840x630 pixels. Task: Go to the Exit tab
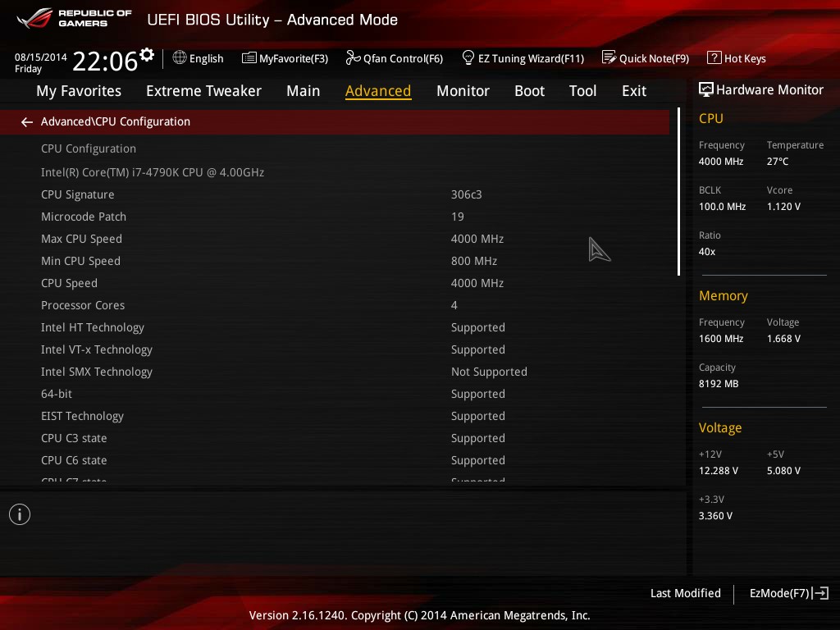(x=634, y=91)
